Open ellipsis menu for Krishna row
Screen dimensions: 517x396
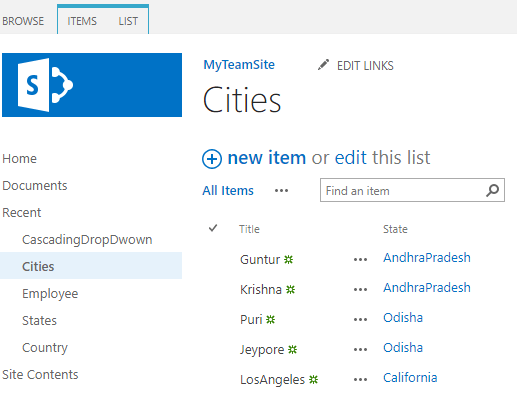point(360,289)
